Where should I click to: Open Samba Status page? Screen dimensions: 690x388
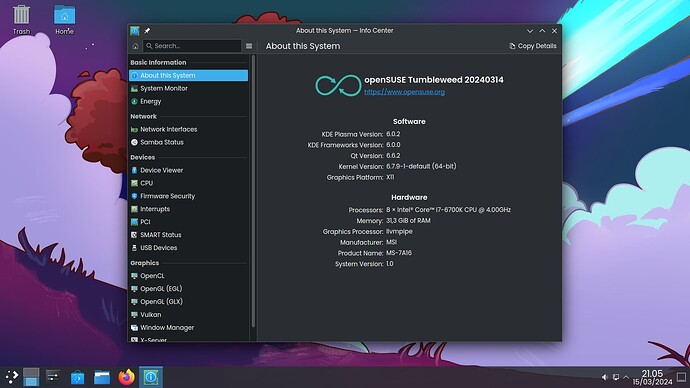(x=188, y=142)
